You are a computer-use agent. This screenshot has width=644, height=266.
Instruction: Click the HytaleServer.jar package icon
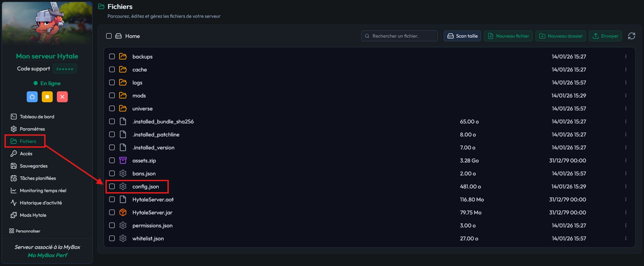coord(123,212)
